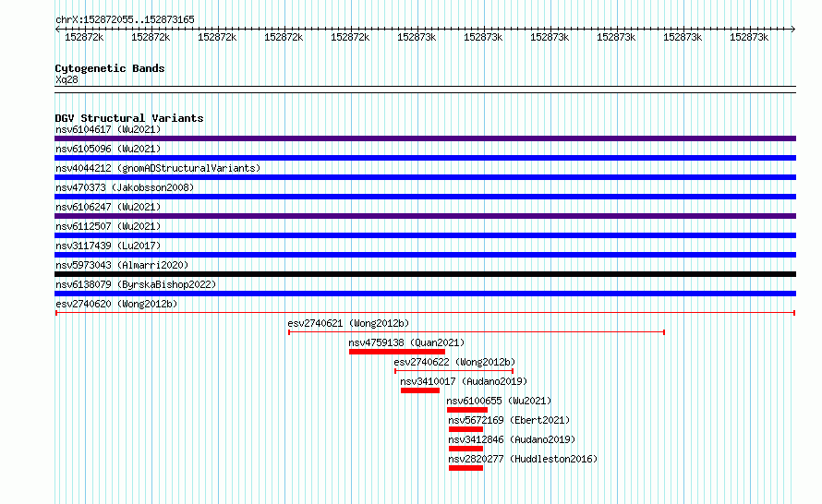Open esv2740622 (Wong2012b) variant label
Image resolution: width=822 pixels, height=504 pixels.
(x=454, y=362)
